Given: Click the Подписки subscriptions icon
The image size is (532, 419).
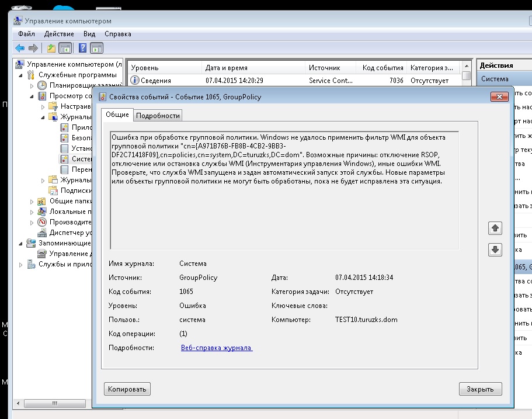Looking at the screenshot, I should [x=53, y=191].
